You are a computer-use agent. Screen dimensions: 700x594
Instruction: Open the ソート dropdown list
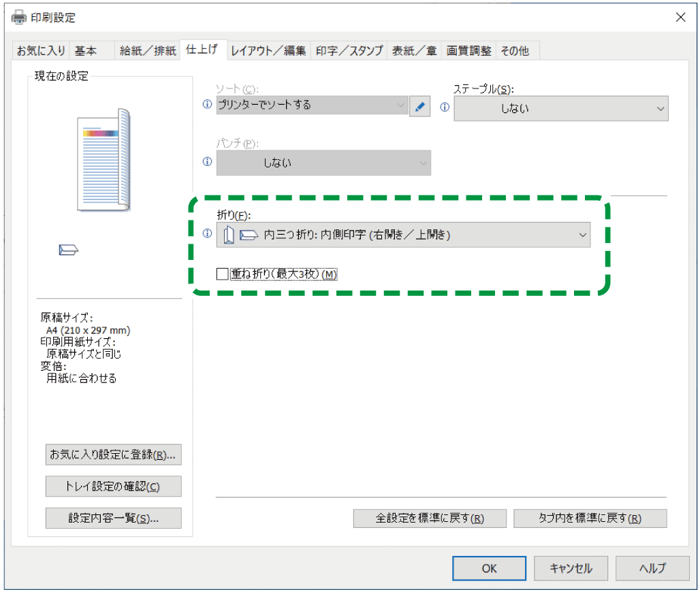(x=311, y=105)
